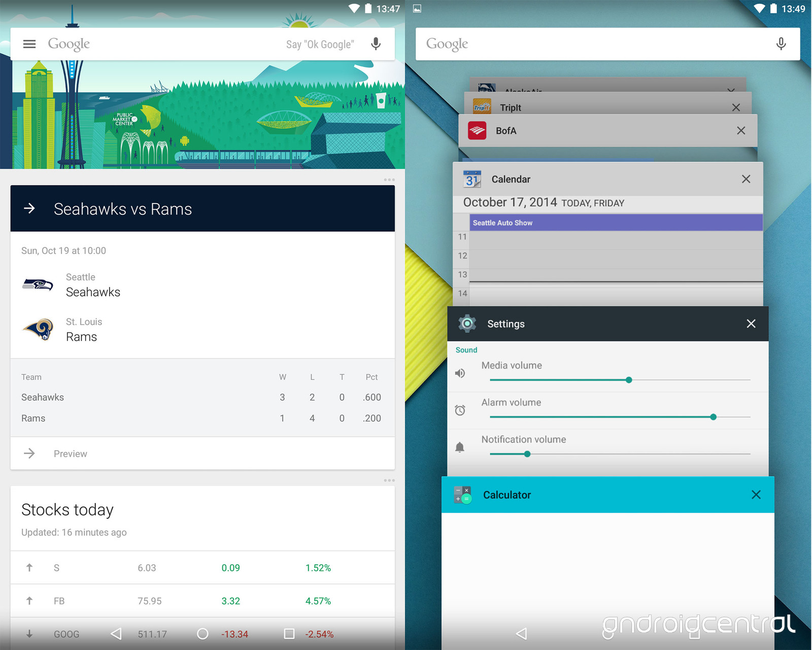Image resolution: width=812 pixels, height=650 pixels.
Task: Adjust the Notification volume slider
Action: click(x=620, y=454)
